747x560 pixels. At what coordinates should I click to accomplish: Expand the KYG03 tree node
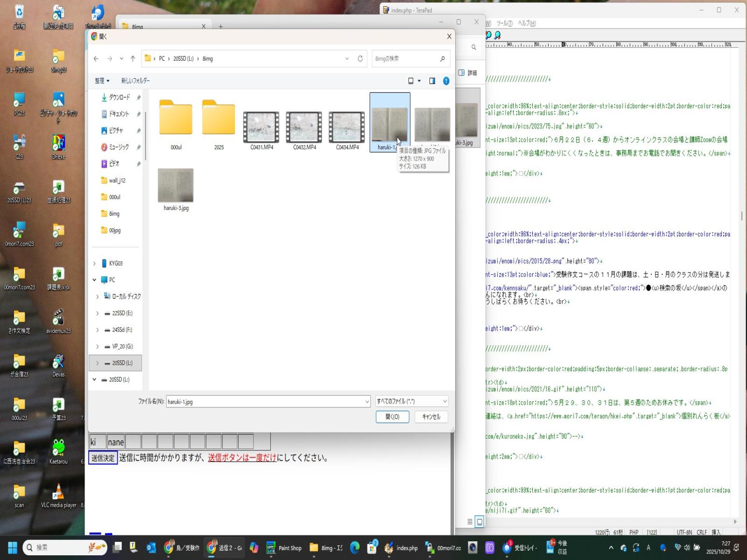click(94, 264)
